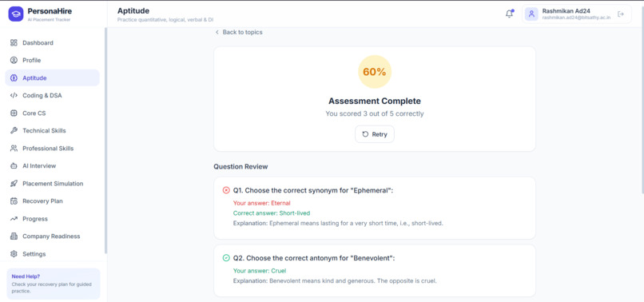
Task: Click the Profile person icon
Action: point(14,61)
